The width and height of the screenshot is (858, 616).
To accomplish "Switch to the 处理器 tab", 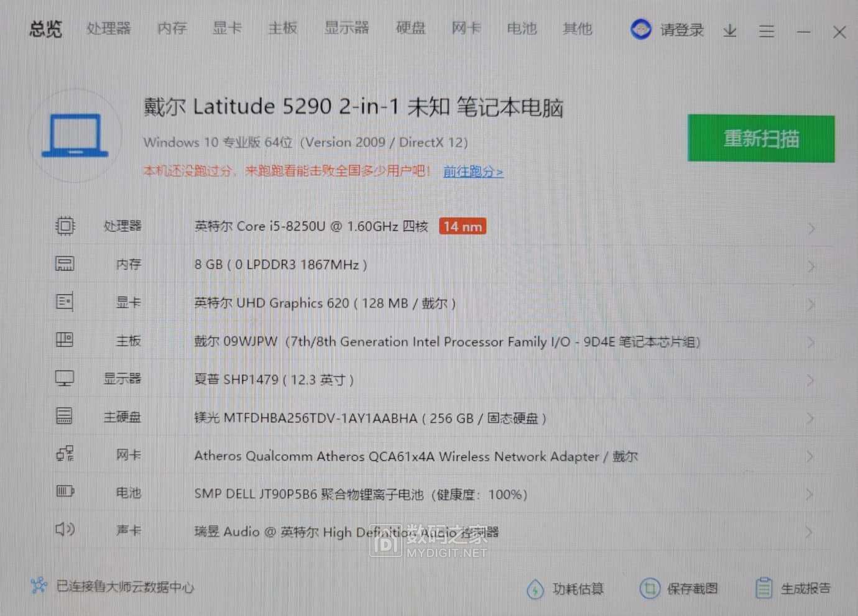I will point(109,29).
